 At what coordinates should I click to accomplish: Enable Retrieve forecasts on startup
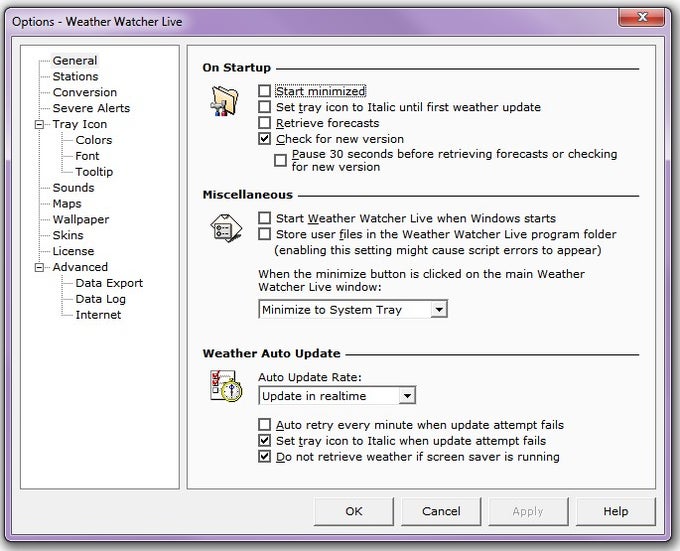point(265,123)
